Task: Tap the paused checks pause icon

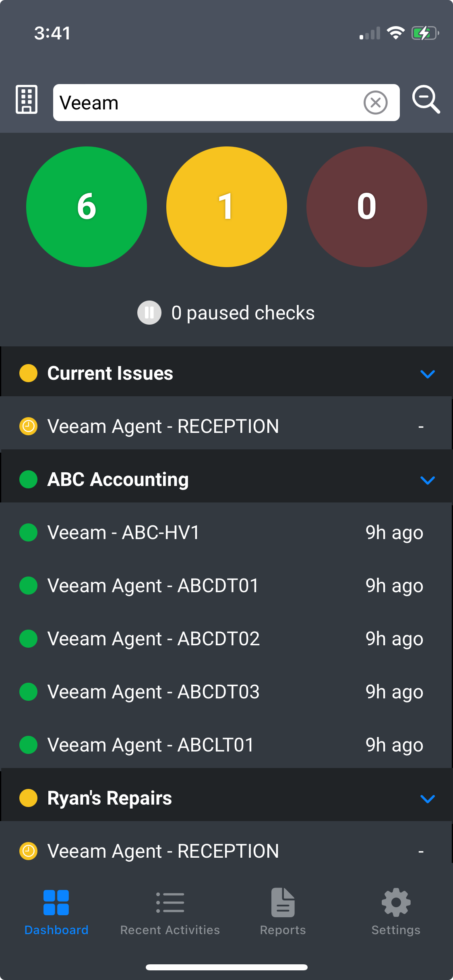Action: click(149, 313)
